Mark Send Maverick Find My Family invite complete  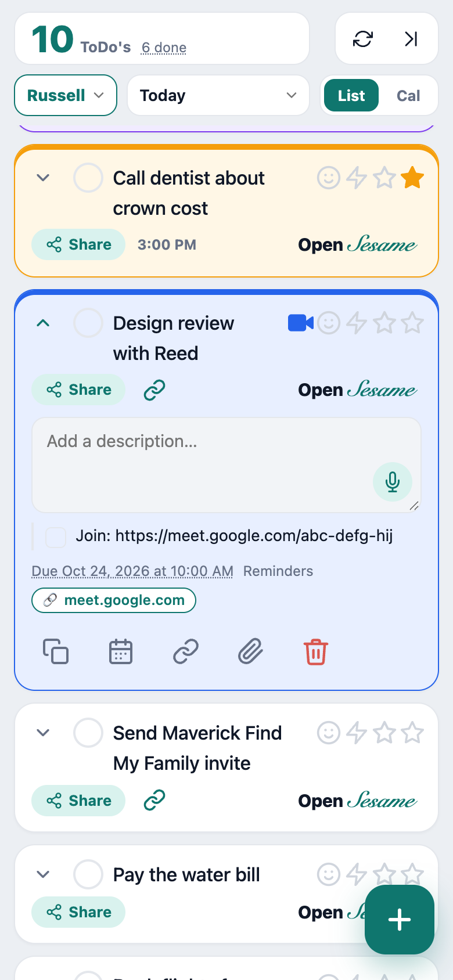[x=88, y=733]
